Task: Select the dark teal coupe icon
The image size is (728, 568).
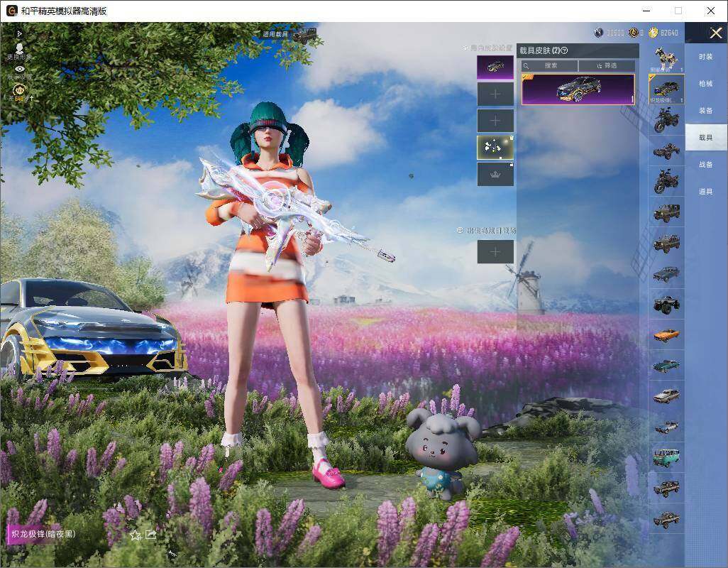Action: 666,366
